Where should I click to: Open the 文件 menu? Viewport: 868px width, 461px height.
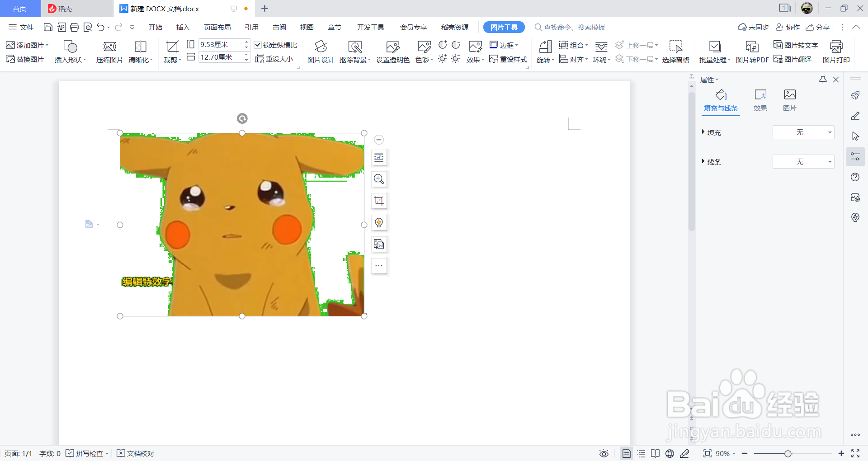pyautogui.click(x=21, y=27)
